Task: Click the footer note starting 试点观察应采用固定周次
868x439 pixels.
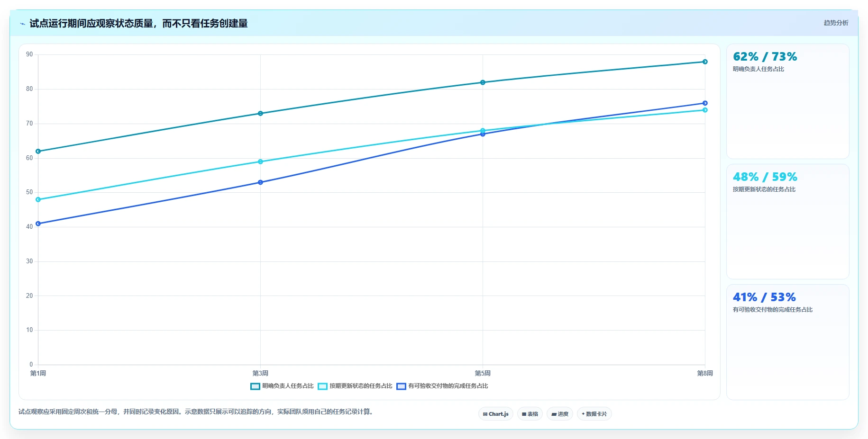Action: click(x=197, y=412)
